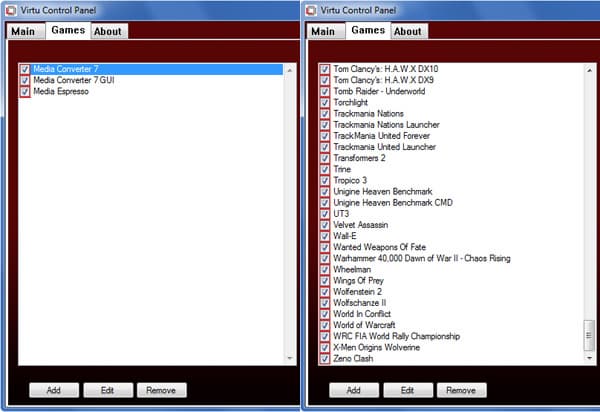The image size is (600, 412).
Task: Uncheck the Media Converter 7 checkbox
Action: coord(25,69)
